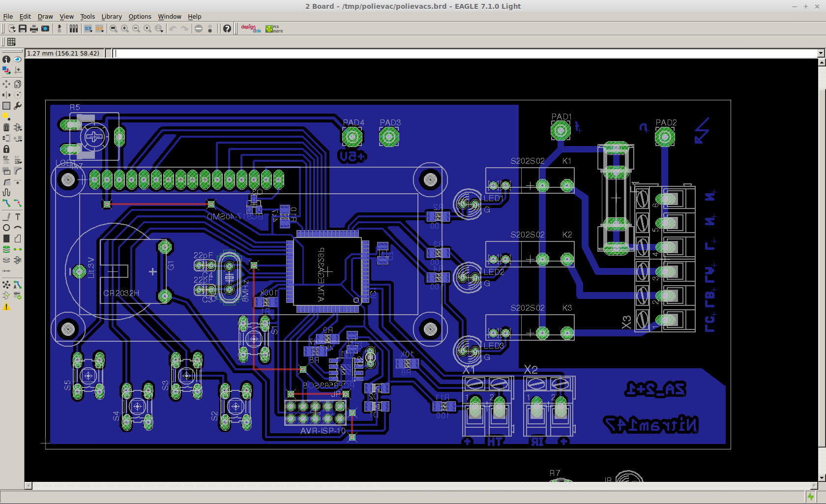
Task: Open the View menu
Action: pyautogui.click(x=66, y=16)
